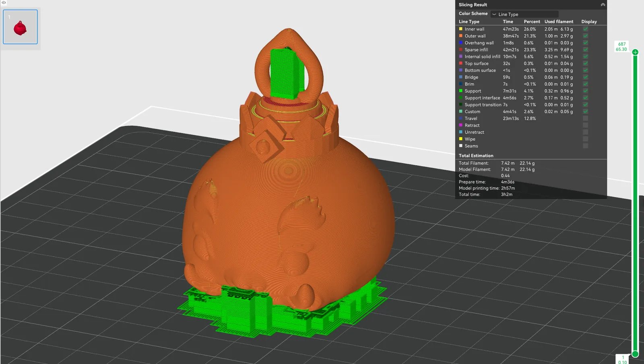Click the "Wipe" row label

(470, 139)
